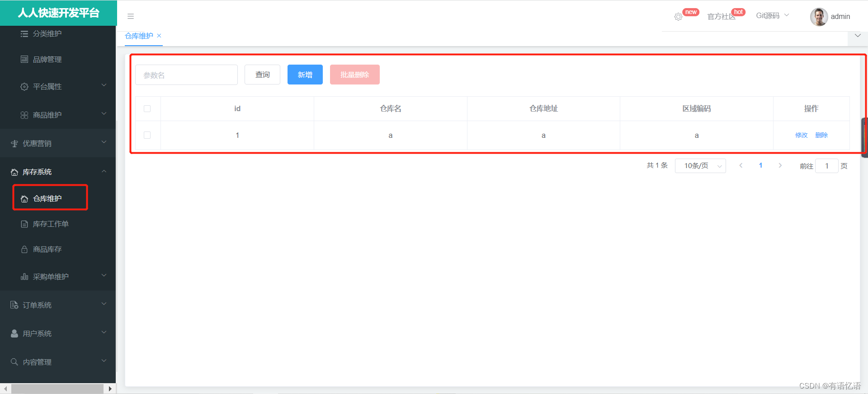Viewport: 868px width, 394px height.
Task: Expand the 订单系统 menu chevron
Action: 104,304
